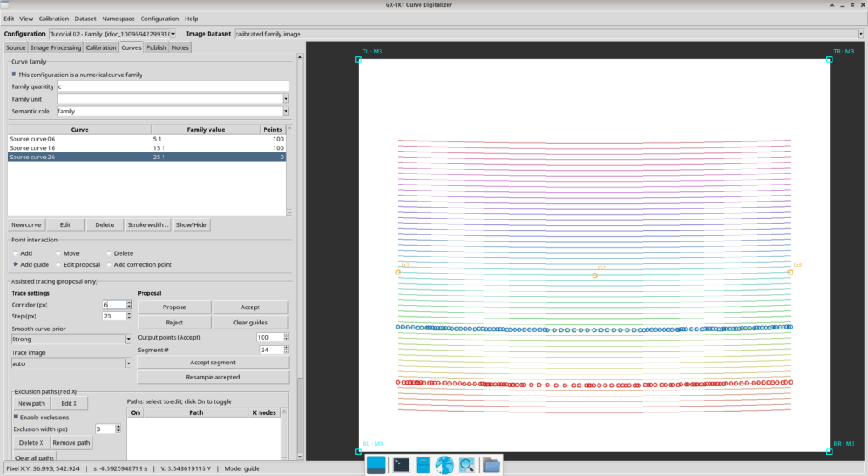Select the TR calibration corner marker
This screenshot has height=476, width=868.
coord(829,59)
